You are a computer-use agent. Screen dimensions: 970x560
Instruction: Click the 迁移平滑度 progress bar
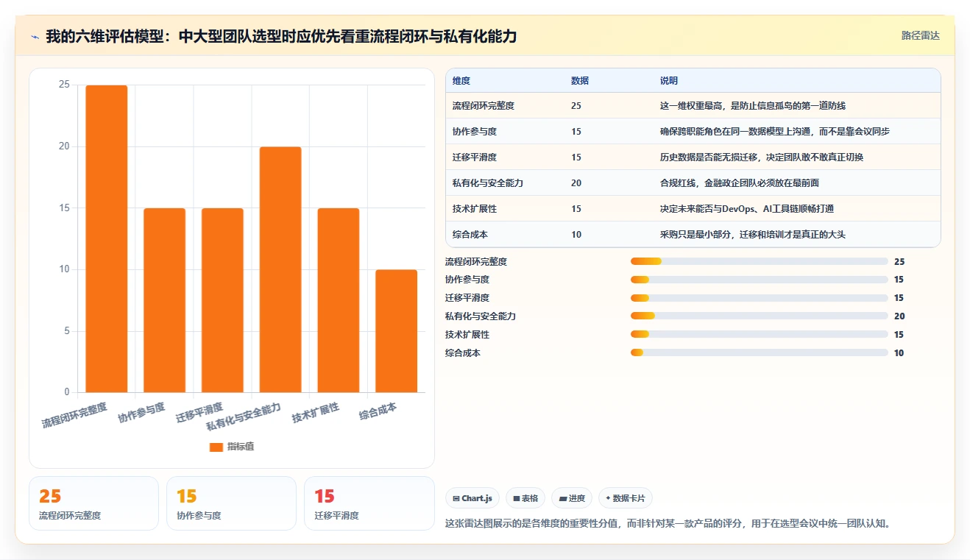tap(760, 298)
